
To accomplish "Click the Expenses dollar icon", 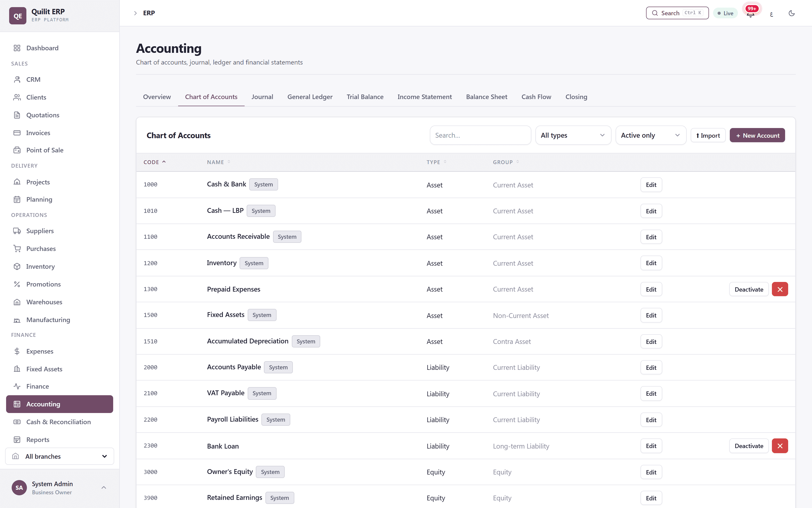I will pyautogui.click(x=17, y=351).
